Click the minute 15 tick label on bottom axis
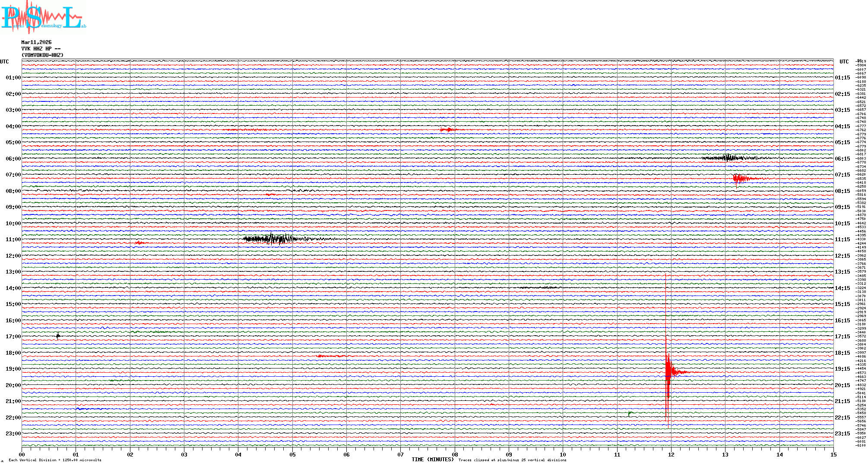This screenshot has width=868, height=466. pyautogui.click(x=833, y=454)
